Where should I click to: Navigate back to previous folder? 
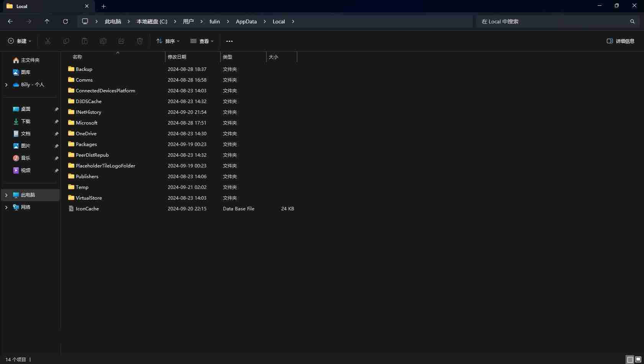point(10,21)
